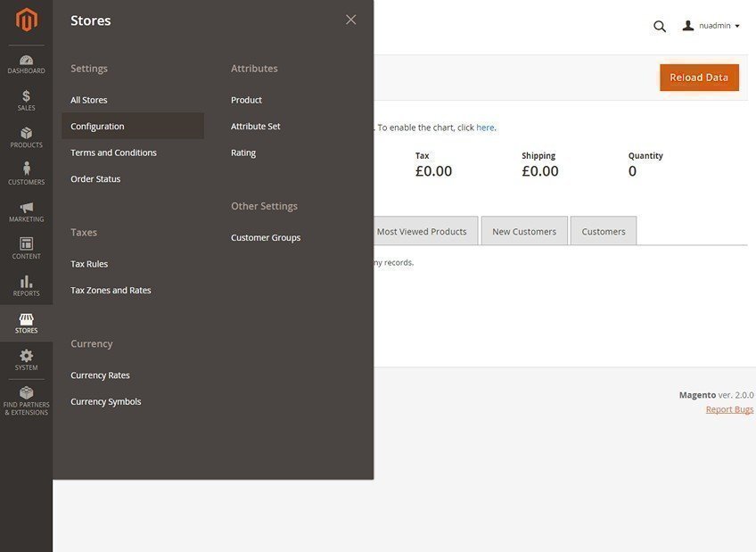Click the Reload Data button
756x552 pixels.
pos(699,78)
